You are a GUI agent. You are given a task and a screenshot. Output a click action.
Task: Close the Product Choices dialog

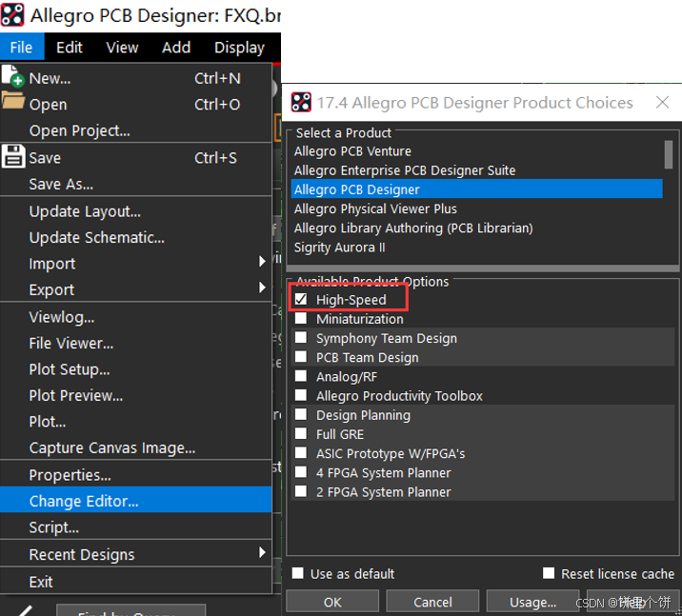(x=662, y=103)
